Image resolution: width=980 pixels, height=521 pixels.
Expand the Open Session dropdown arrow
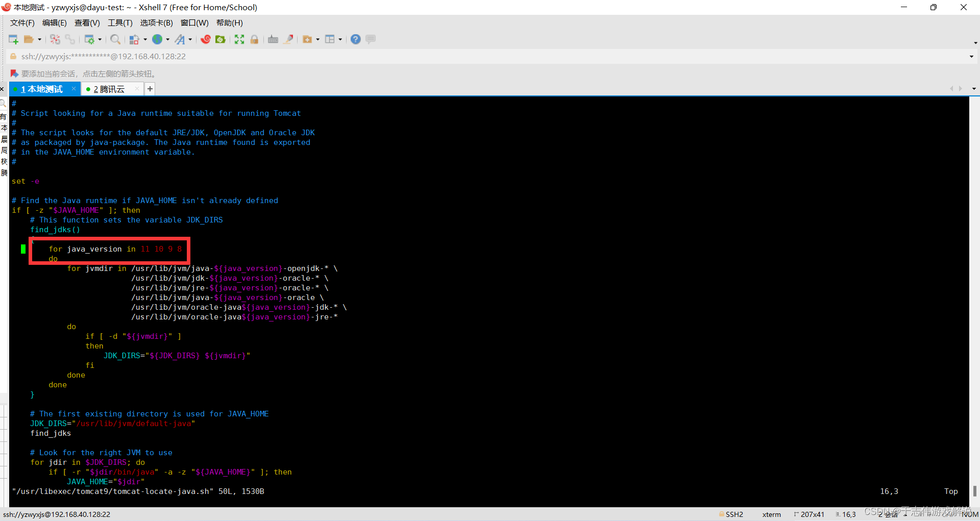coord(39,39)
